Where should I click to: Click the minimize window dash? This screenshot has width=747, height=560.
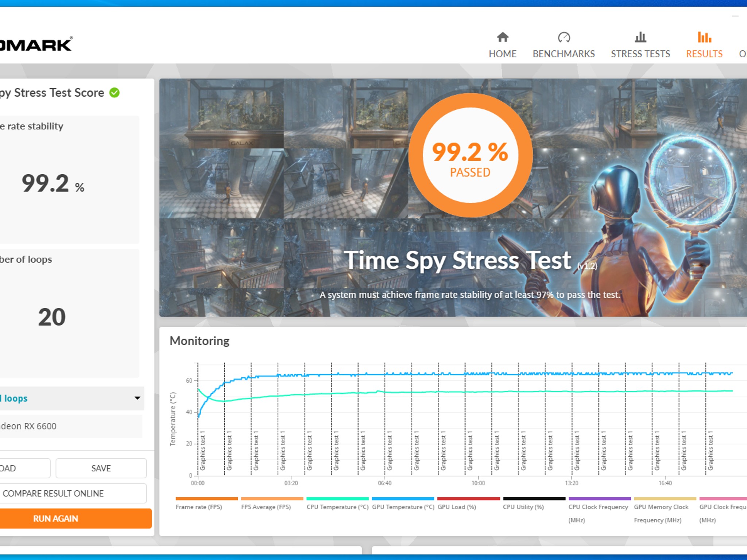[x=735, y=16]
